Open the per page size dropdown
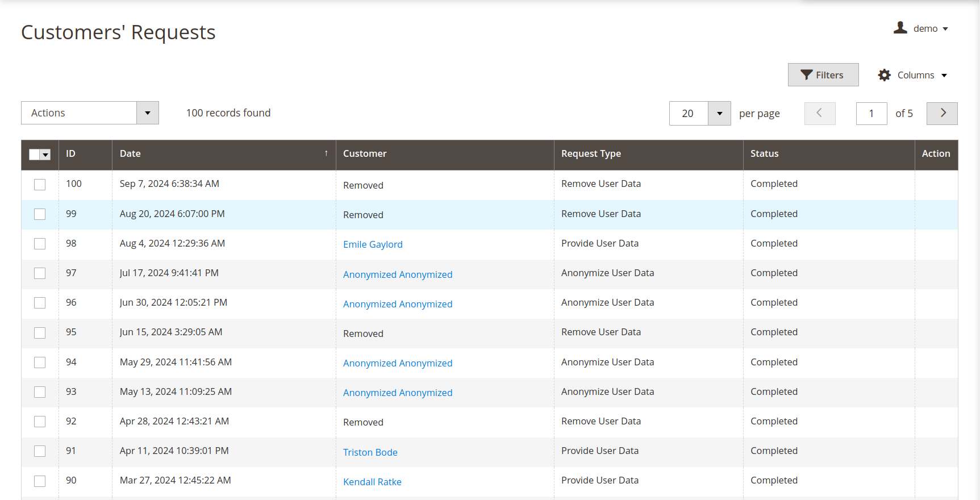Screen dimensions: 980x500 (x=719, y=114)
